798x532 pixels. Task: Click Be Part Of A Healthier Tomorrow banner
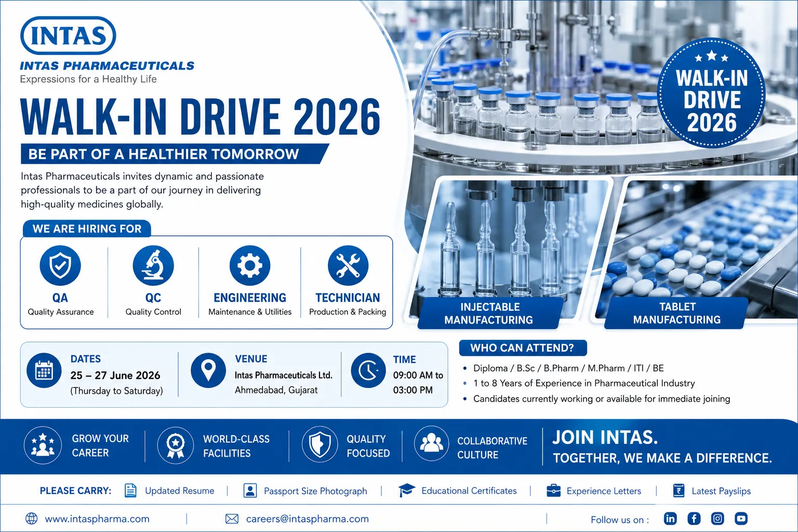175,154
